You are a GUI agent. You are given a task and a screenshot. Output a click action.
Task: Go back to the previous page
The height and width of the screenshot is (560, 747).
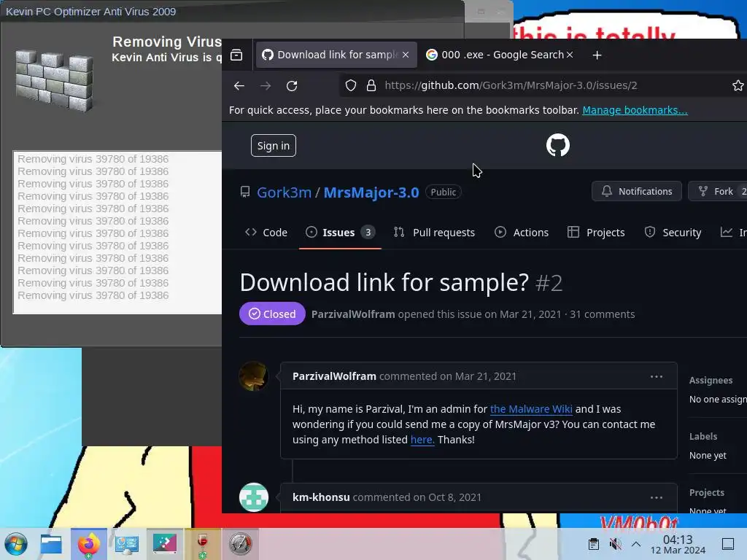(x=239, y=86)
